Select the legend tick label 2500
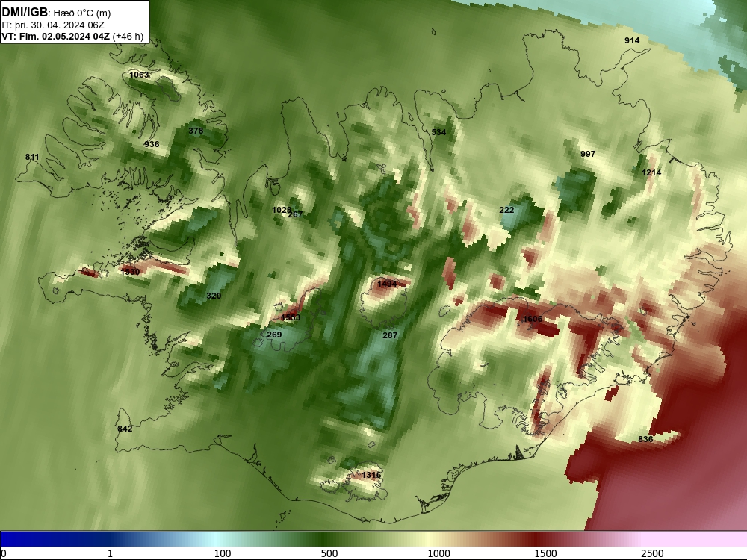Viewport: 747px width, 560px height. (x=652, y=553)
